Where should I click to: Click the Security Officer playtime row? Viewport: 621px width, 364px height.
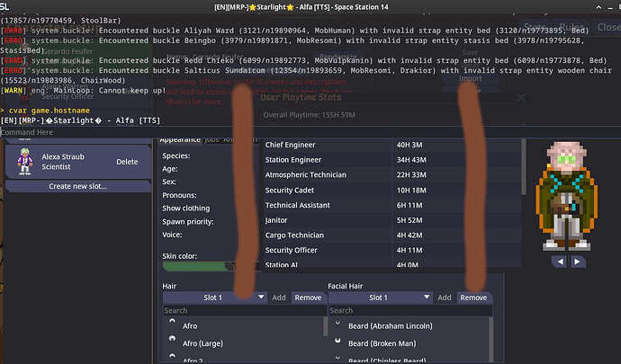(x=391, y=251)
